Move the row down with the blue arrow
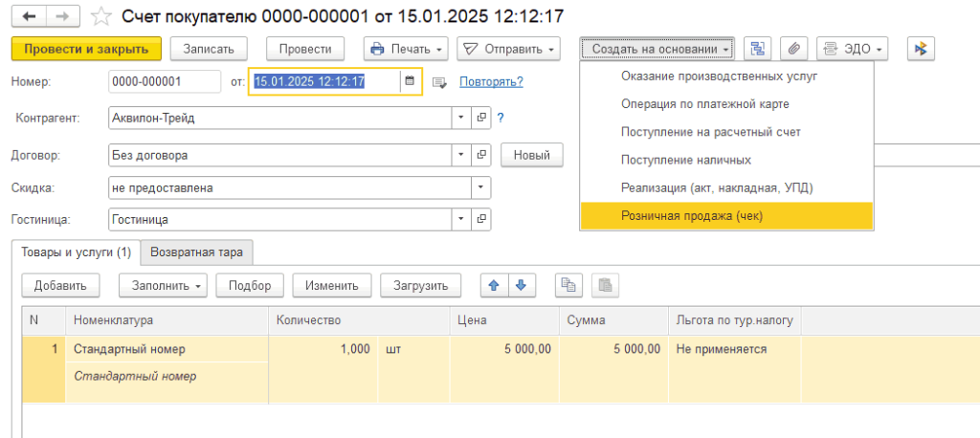Screen dimensions: 980x438 [520, 285]
